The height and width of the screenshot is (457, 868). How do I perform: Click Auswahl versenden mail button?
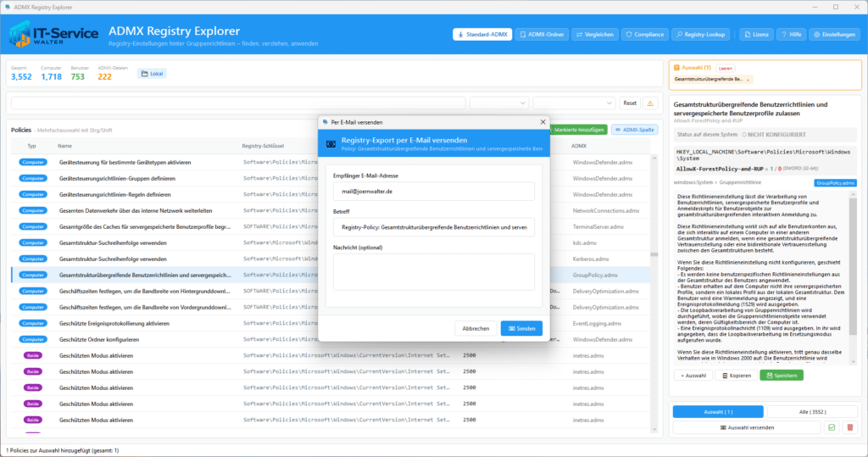[747, 427]
